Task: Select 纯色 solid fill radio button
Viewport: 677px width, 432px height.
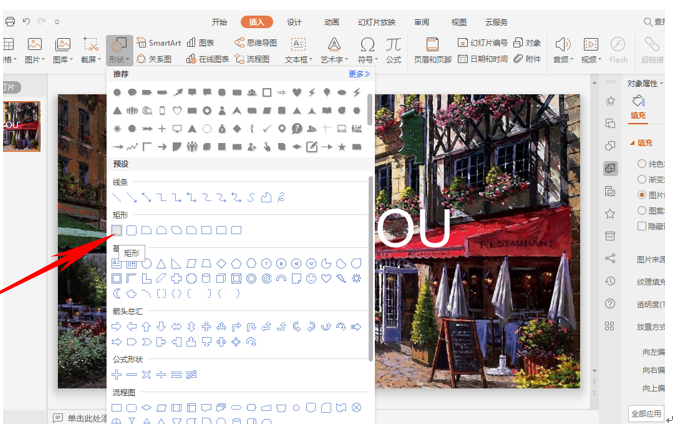Action: [642, 164]
